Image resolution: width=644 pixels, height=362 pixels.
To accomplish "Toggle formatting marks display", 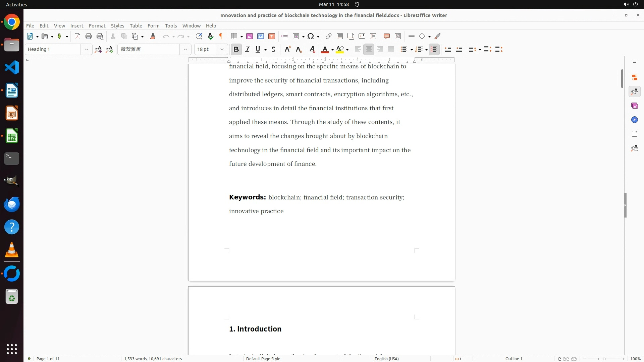I will [221, 37].
